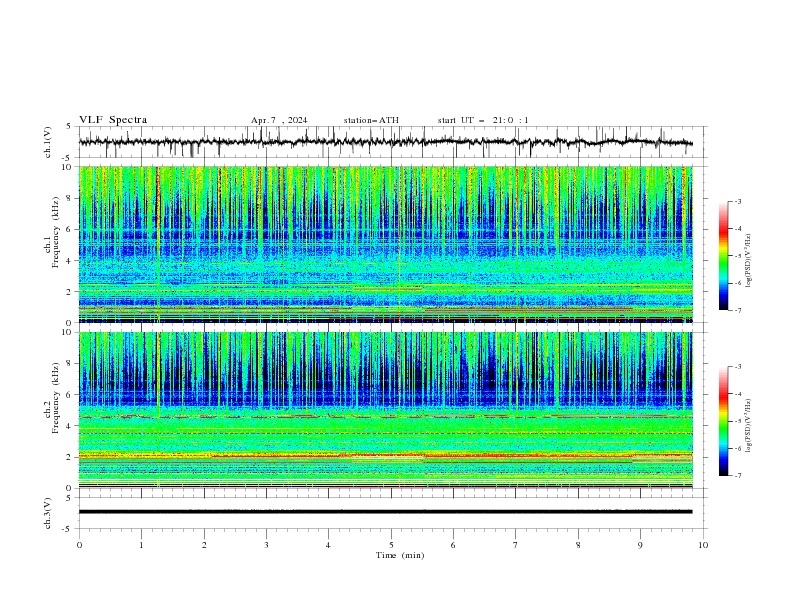Screen dimensions: 792x612
Task: Click the time axis tick label "2"
Action: point(204,545)
